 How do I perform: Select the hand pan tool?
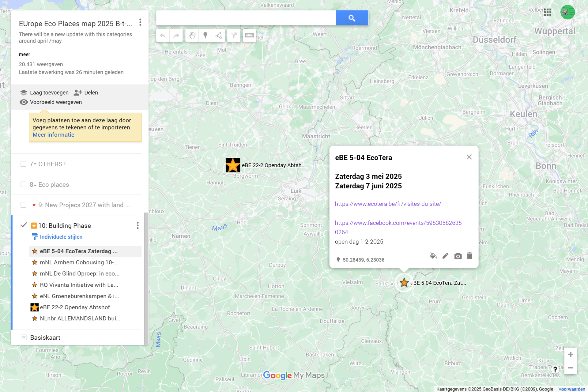point(192,36)
